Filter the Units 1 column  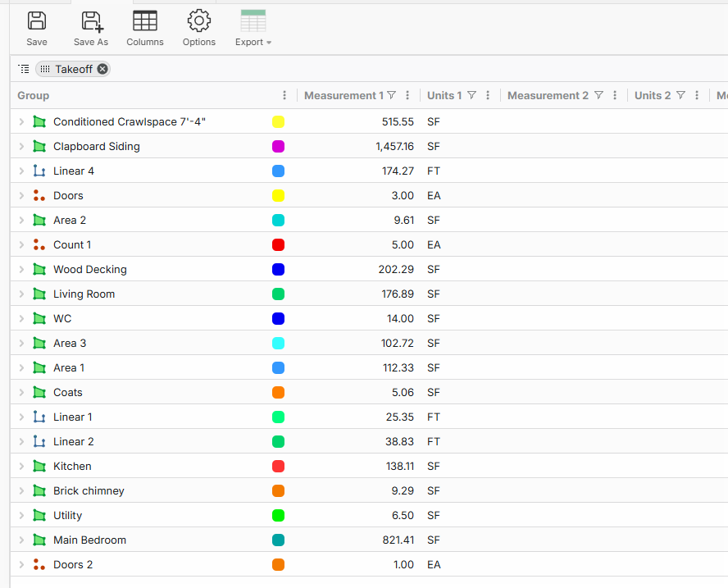(471, 95)
